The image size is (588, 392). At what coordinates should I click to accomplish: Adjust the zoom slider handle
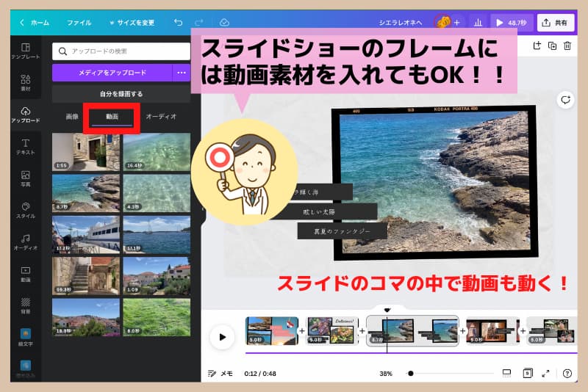[411, 373]
